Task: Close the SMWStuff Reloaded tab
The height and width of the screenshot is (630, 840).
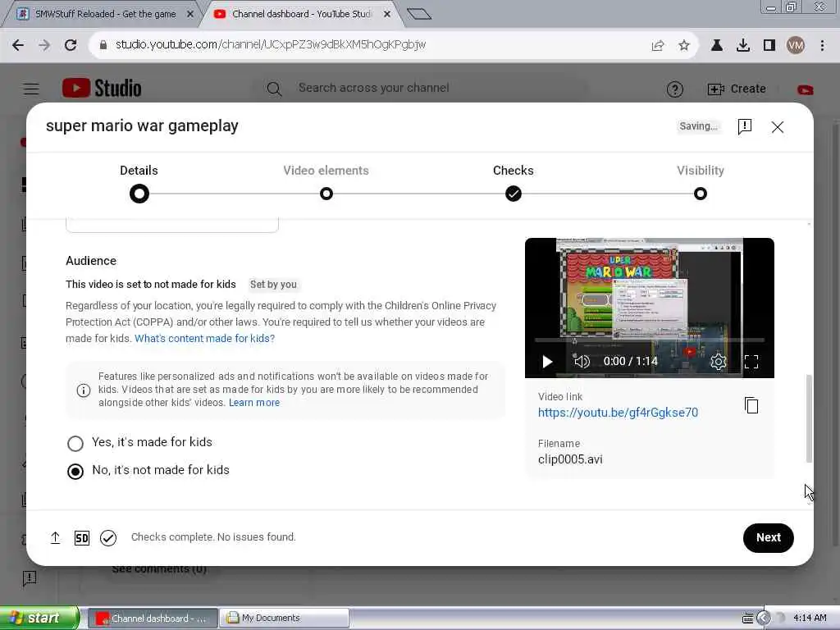Action: pos(189,15)
